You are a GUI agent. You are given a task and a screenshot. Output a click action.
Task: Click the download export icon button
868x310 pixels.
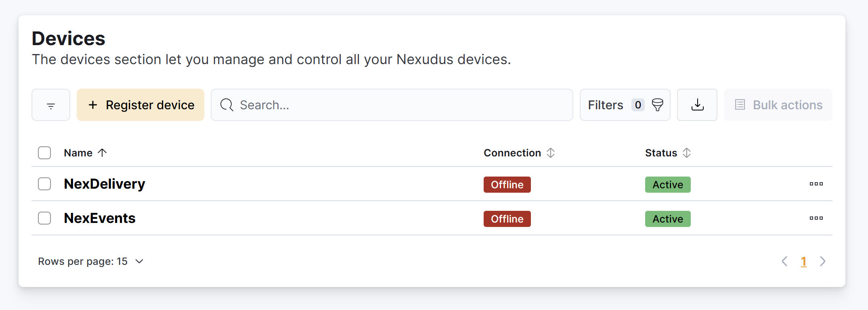697,105
